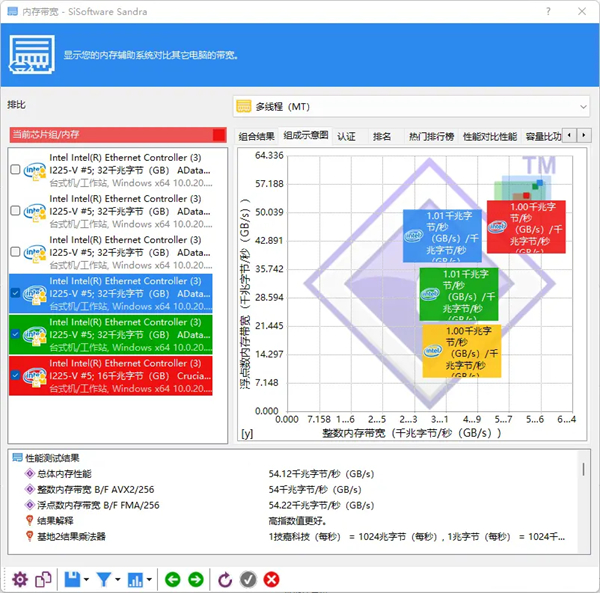The width and height of the screenshot is (600, 593).
Task: Click the gray checkmark OK icon
Action: (x=248, y=580)
